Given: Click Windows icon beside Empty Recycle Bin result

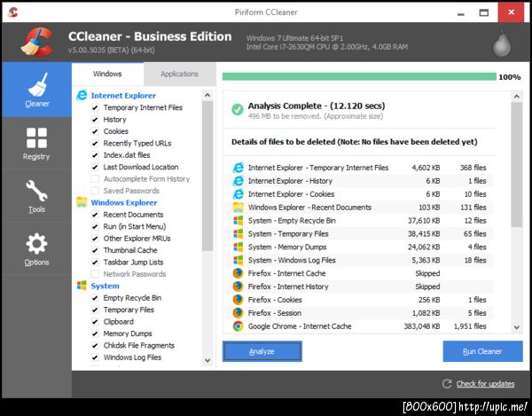Looking at the screenshot, I should point(238,221).
